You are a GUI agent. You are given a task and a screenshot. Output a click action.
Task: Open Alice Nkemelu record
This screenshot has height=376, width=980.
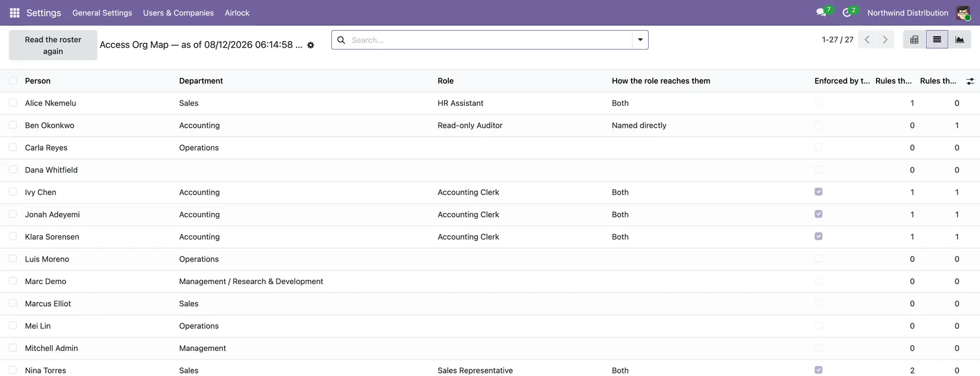pyautogui.click(x=51, y=103)
